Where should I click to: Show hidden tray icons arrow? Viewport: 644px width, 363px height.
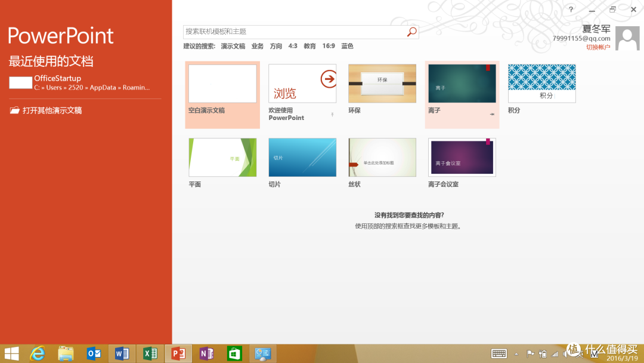(x=516, y=354)
